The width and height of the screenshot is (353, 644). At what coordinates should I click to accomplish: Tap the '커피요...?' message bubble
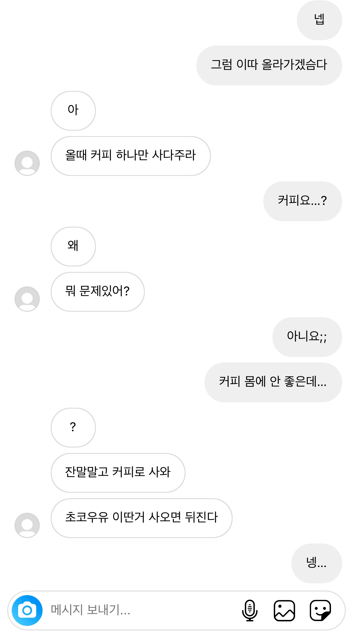(303, 201)
